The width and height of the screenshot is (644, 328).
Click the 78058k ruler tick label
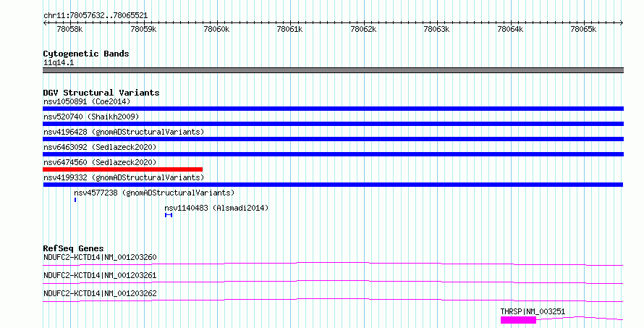[x=69, y=29]
